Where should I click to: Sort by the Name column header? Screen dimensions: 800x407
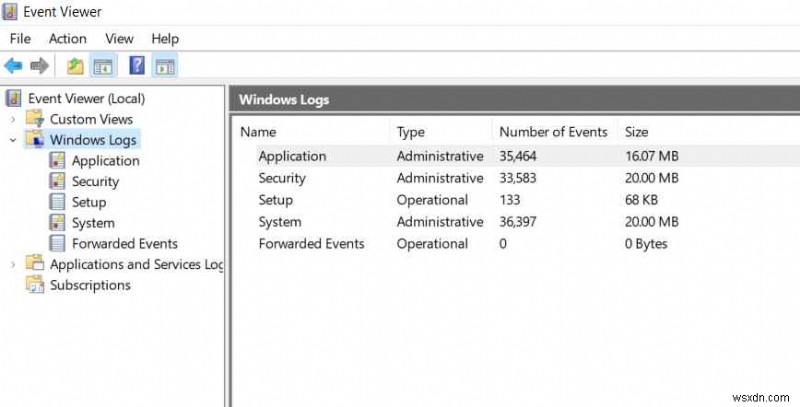(x=258, y=132)
